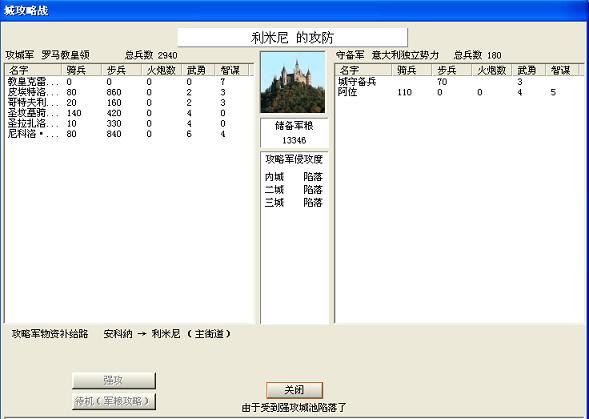Click the castle picture thumbnail
Image resolution: width=589 pixels, height=419 pixels.
(x=293, y=82)
